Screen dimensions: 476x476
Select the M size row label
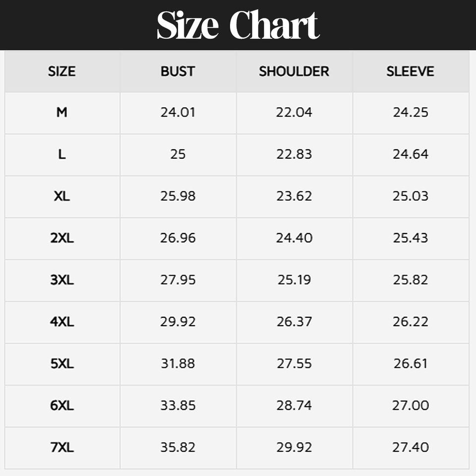[x=62, y=113]
